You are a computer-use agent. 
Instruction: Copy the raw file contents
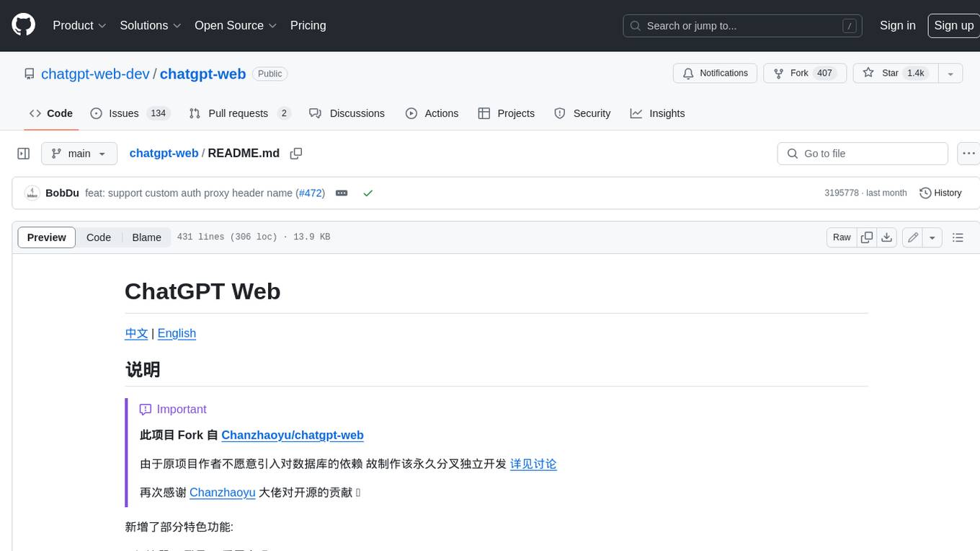pos(867,237)
